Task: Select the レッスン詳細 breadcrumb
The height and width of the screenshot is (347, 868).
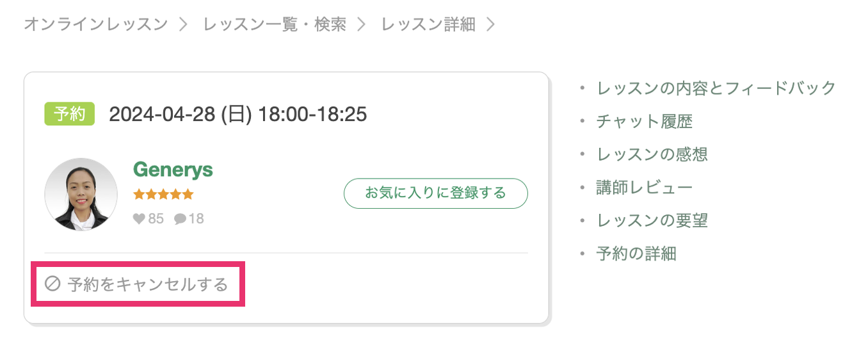Action: (x=428, y=25)
